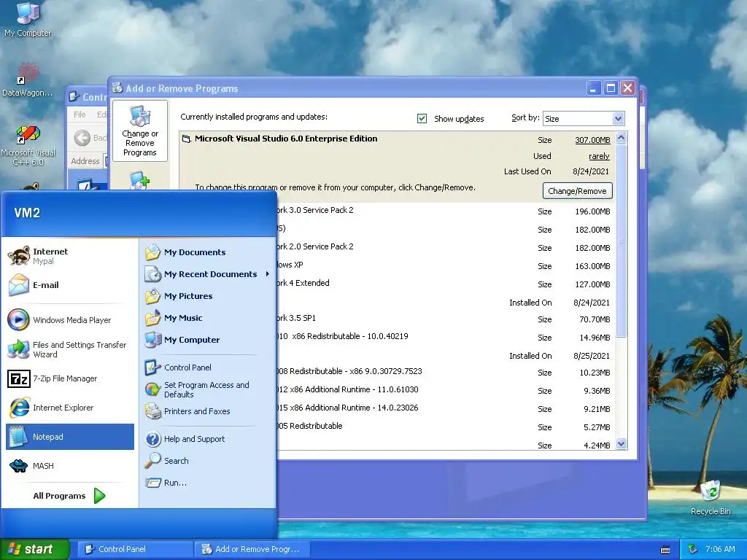
Task: Click the Change/Remove button
Action: [x=578, y=191]
